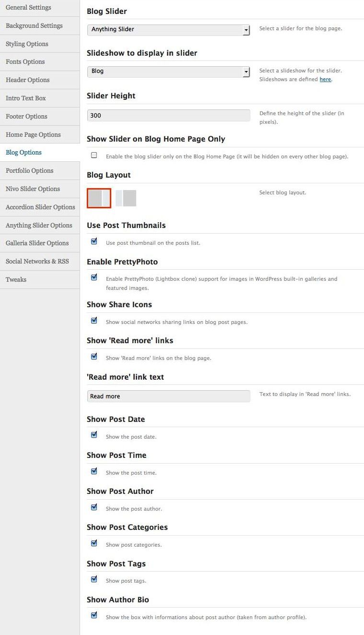The width and height of the screenshot is (364, 635).
Task: Open the Social Networks & RSS tab
Action: pyautogui.click(x=37, y=261)
